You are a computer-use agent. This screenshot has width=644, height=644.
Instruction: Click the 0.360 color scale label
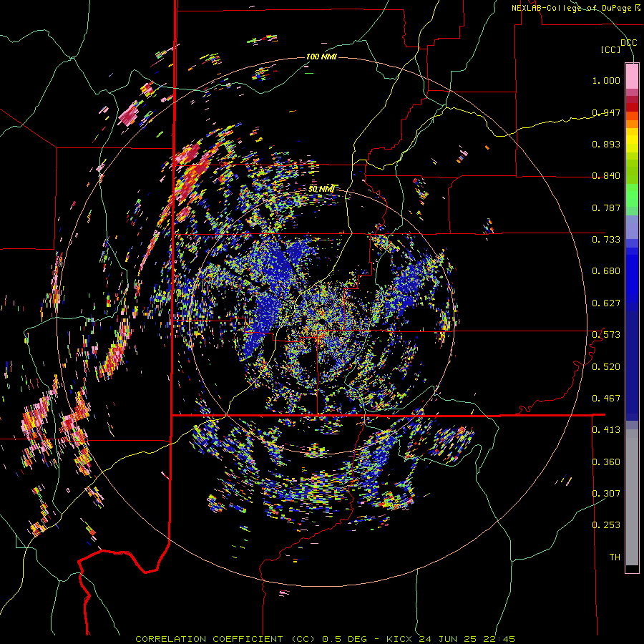(x=606, y=462)
